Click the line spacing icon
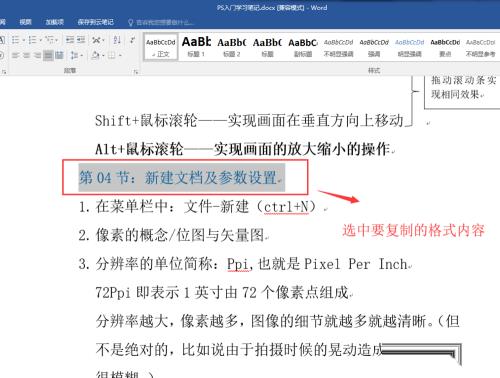500x378 pixels. 74,55
